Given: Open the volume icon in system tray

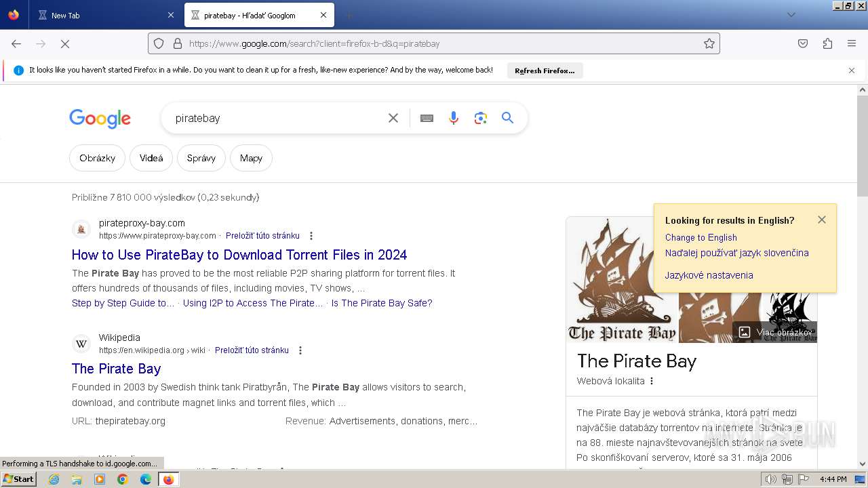Looking at the screenshot, I should (x=770, y=479).
